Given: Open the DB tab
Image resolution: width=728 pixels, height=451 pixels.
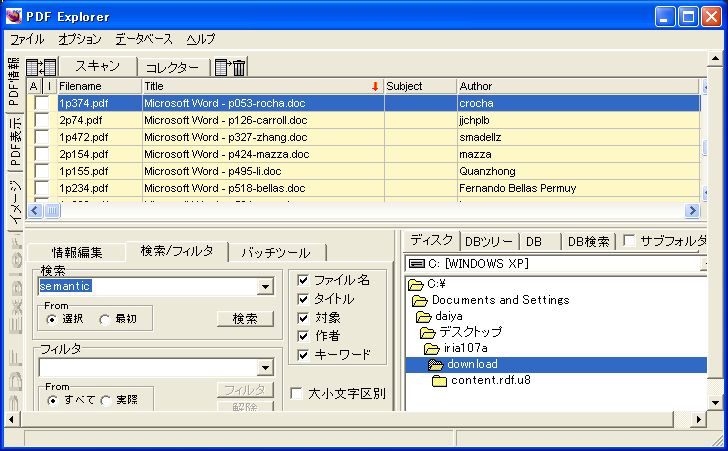Looking at the screenshot, I should point(534,242).
